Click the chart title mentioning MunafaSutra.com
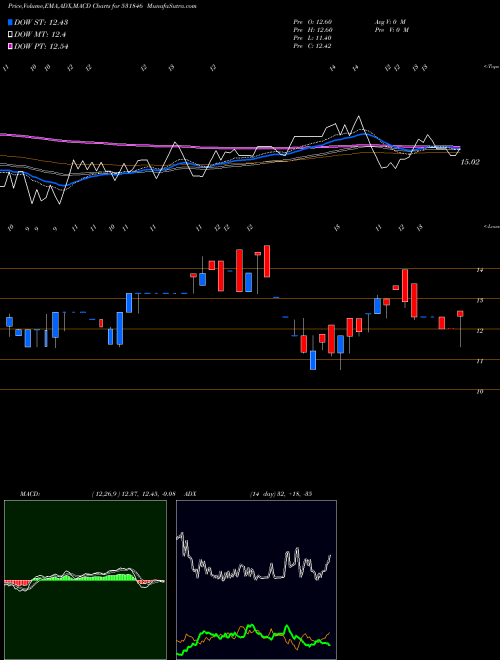This screenshot has height=660, width=500. (102, 6)
